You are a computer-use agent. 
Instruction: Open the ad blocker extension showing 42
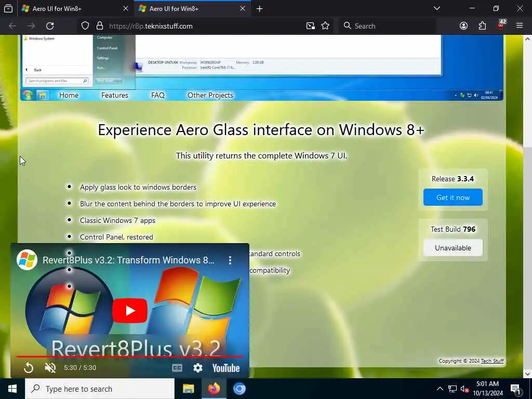tap(501, 25)
